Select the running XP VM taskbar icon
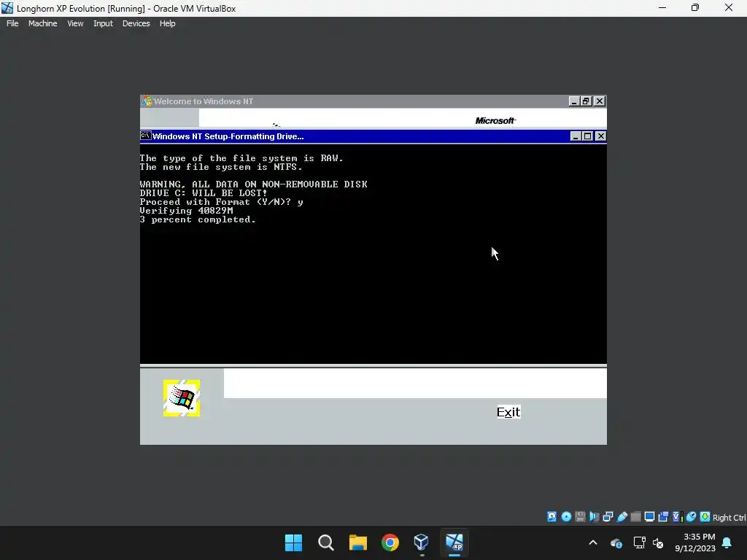 (454, 542)
